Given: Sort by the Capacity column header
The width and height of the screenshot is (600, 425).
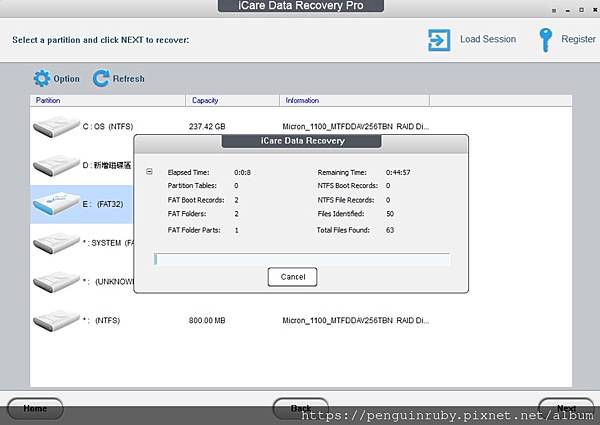Looking at the screenshot, I should (x=233, y=101).
